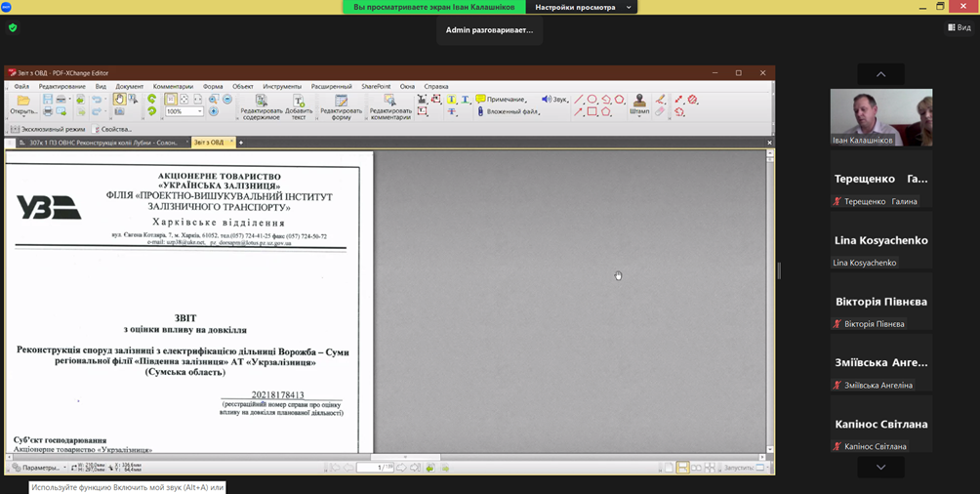Image resolution: width=980 pixels, height=494 pixels.
Task: Select the Underline Text tool
Action: [465, 99]
